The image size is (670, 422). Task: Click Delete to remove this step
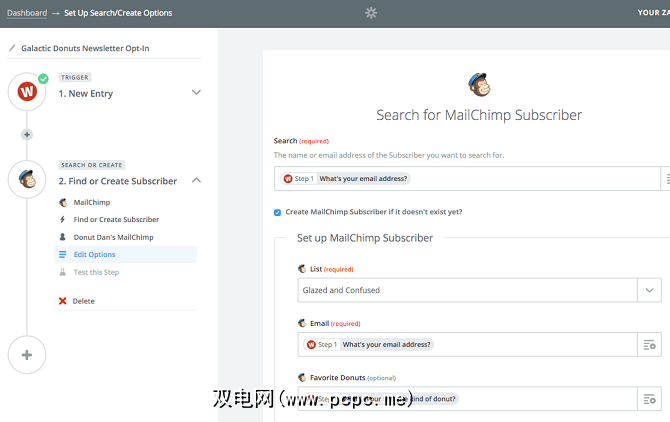(83, 301)
